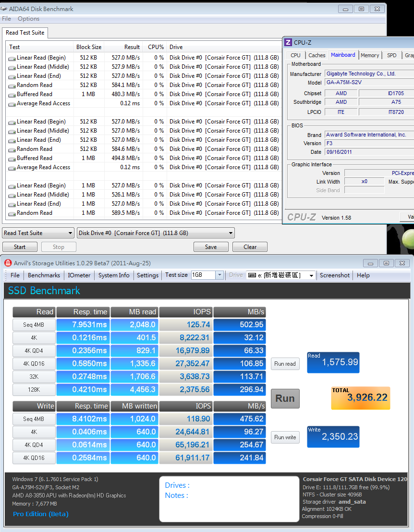Click Screenshot in Anvil's toolbar
Image resolution: width=414 pixels, height=532 pixels.
point(335,275)
